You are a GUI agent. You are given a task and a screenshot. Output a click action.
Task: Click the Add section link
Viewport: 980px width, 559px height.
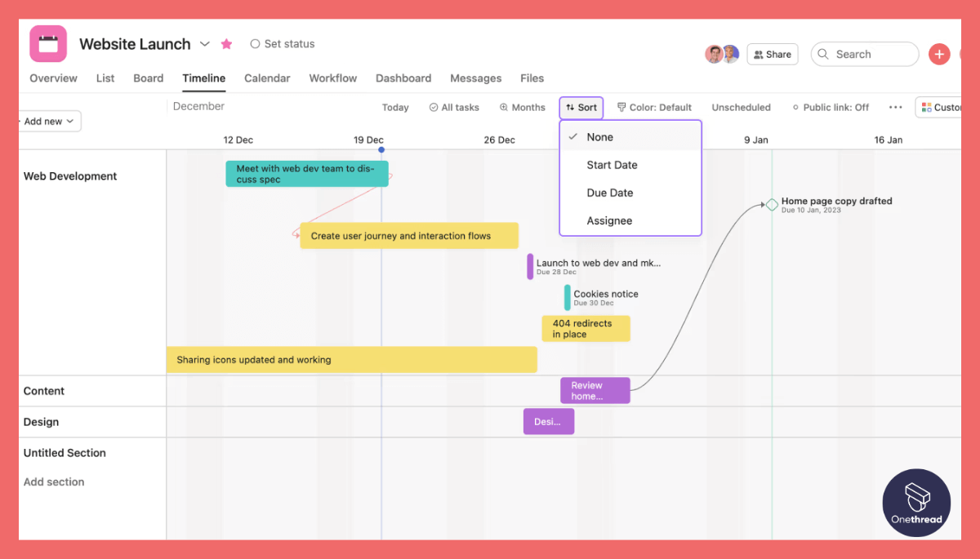click(54, 481)
